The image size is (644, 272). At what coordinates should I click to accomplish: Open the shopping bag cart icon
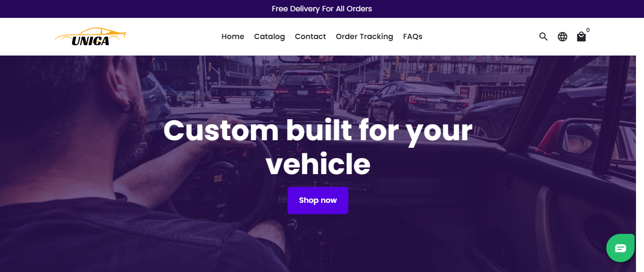coord(581,36)
